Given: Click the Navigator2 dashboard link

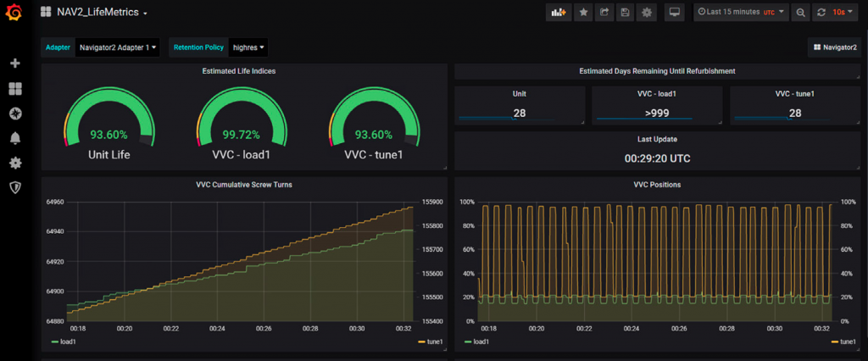Looking at the screenshot, I should pyautogui.click(x=834, y=48).
